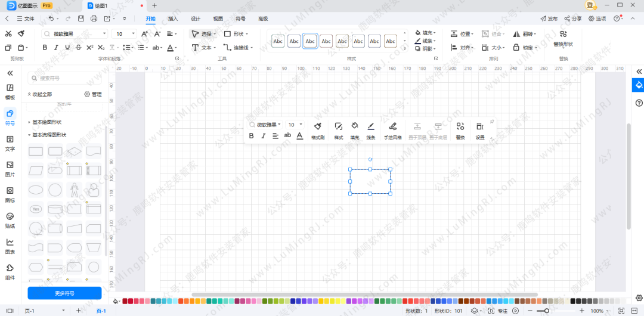Image resolution: width=644 pixels, height=316 pixels.
Task: Switch to the 插入 ribbon tab
Action: tap(173, 18)
